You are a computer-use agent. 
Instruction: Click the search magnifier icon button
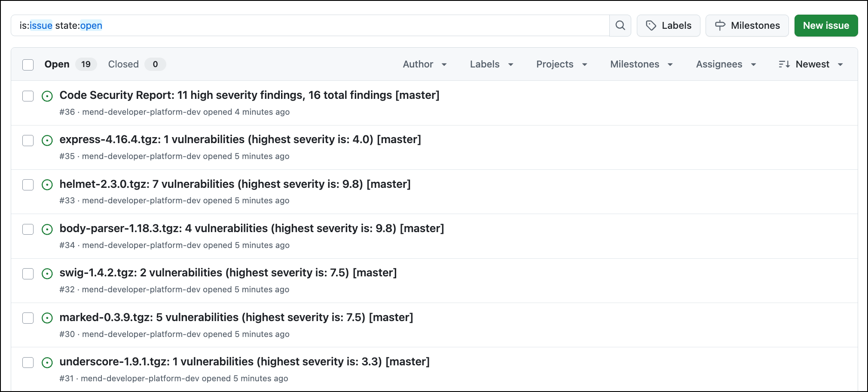(x=620, y=25)
